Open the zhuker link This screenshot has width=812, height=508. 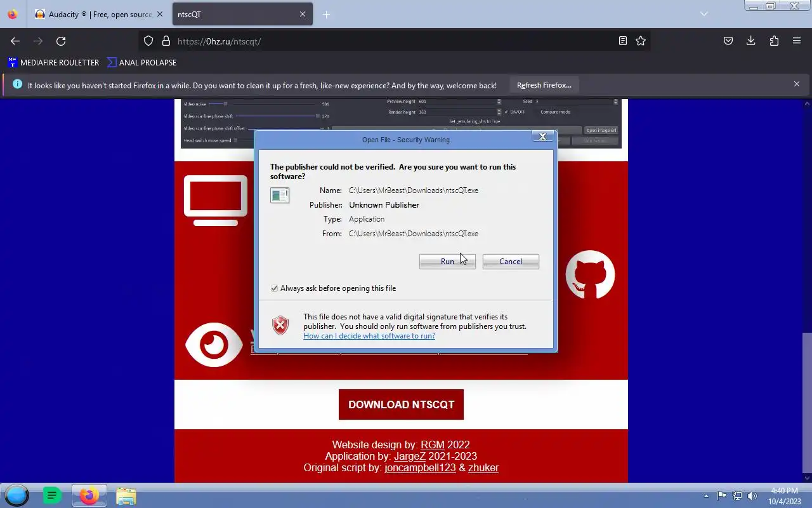(x=483, y=467)
